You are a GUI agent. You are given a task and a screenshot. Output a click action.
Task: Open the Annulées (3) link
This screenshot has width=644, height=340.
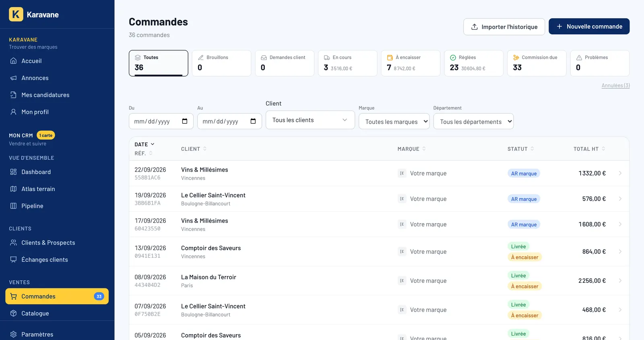coord(615,85)
